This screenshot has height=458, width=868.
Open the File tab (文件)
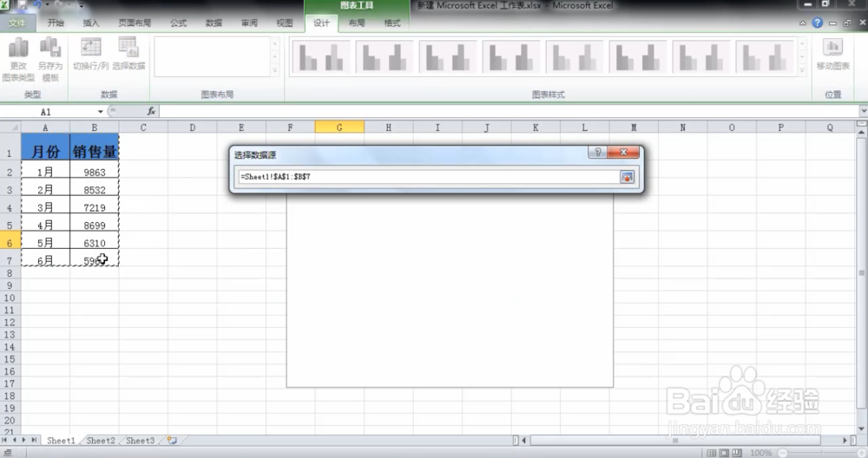[17, 23]
